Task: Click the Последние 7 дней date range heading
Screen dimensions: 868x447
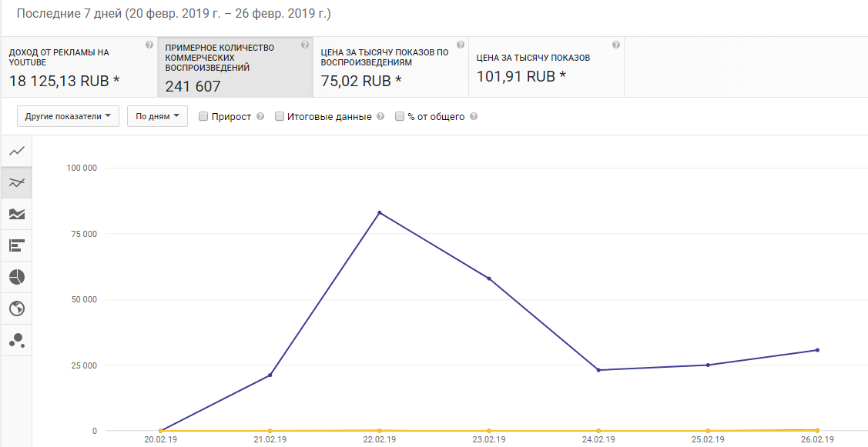Action: pos(173,14)
